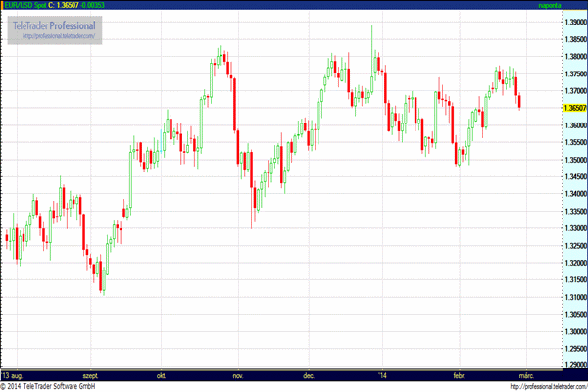Image resolution: width=588 pixels, height=392 pixels.
Task: Select the '14 year marker on timeline
Action: coord(382,375)
